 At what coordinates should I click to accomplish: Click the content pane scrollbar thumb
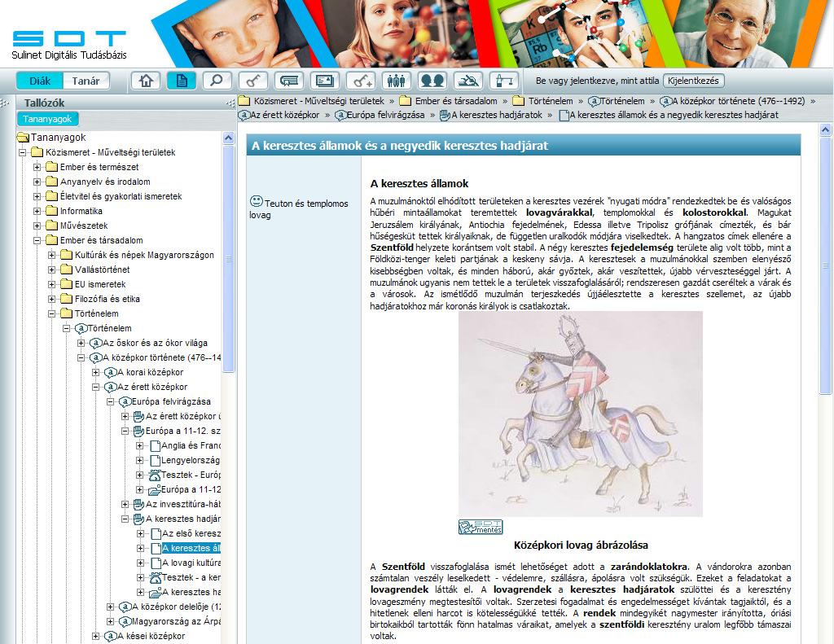(x=825, y=265)
